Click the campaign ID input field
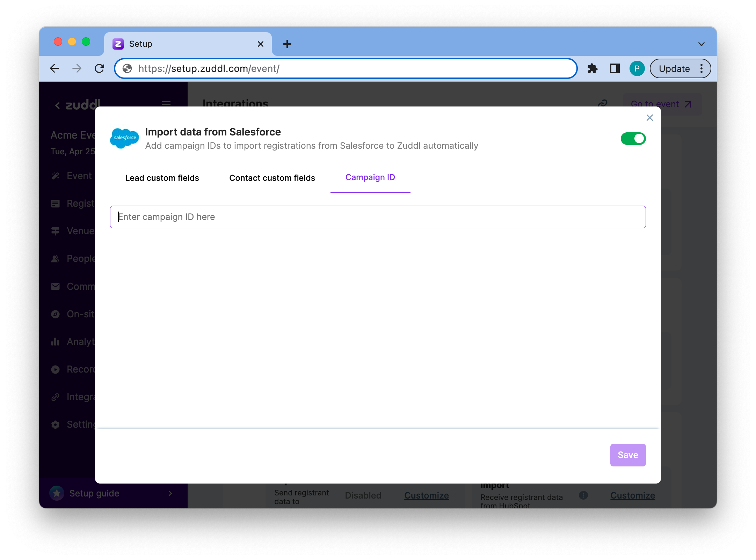Screen dimensions: 756x560 click(377, 217)
